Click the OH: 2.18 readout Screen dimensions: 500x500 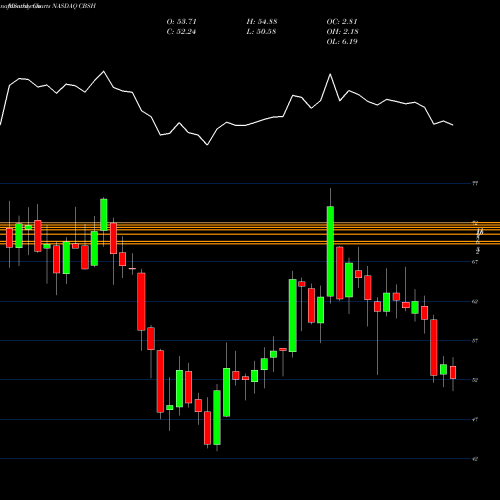(x=343, y=32)
